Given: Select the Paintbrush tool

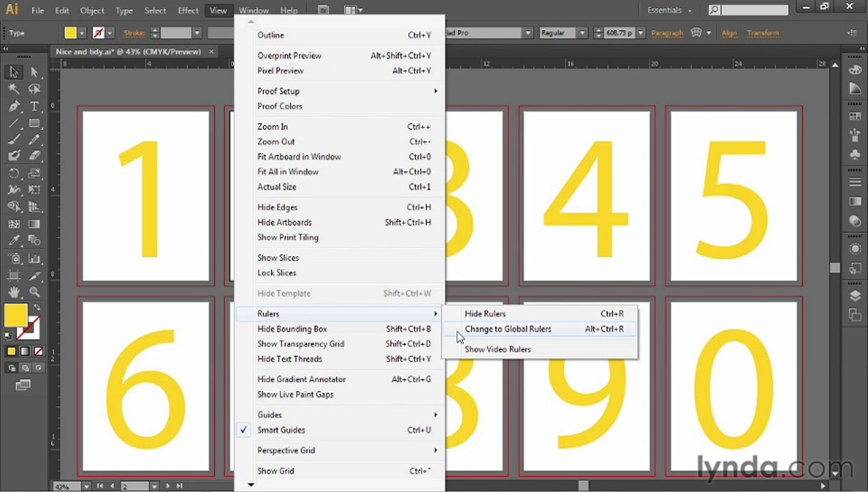Looking at the screenshot, I should pyautogui.click(x=14, y=139).
